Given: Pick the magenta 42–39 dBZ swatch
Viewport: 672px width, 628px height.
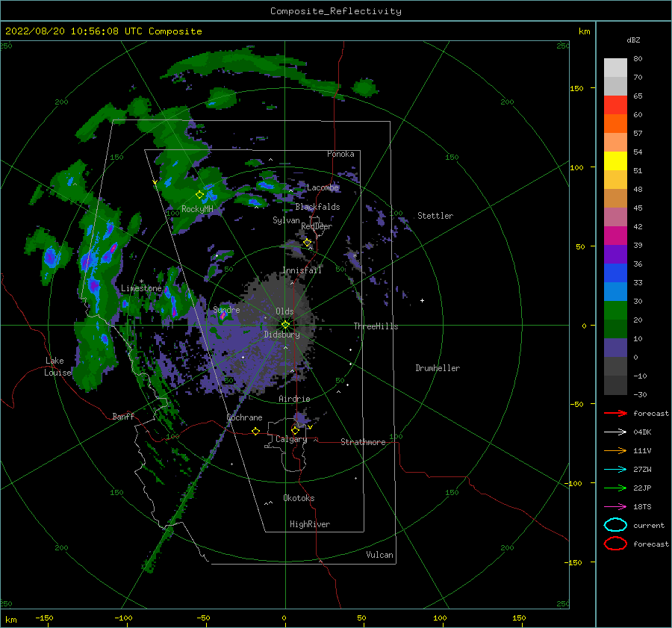Looking at the screenshot, I should [x=615, y=236].
